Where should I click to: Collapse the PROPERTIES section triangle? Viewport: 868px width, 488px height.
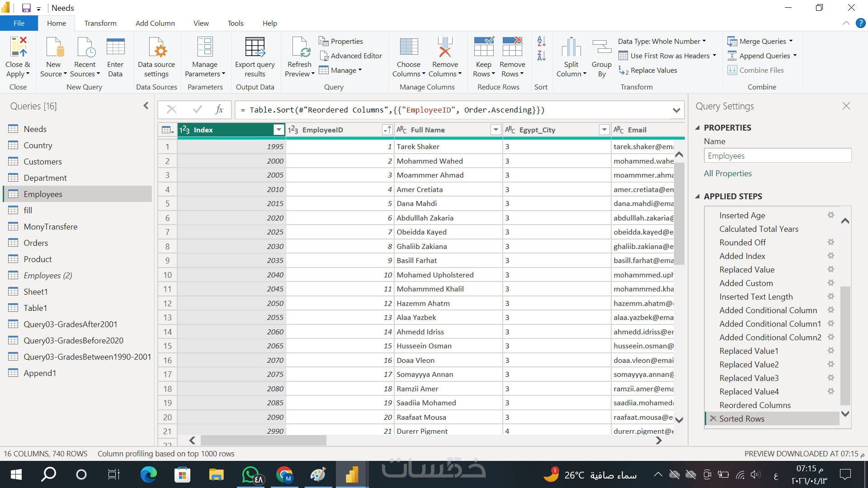(x=698, y=128)
